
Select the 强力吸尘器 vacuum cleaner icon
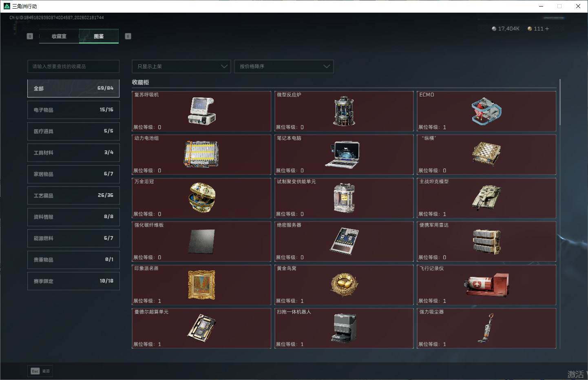[486, 328]
